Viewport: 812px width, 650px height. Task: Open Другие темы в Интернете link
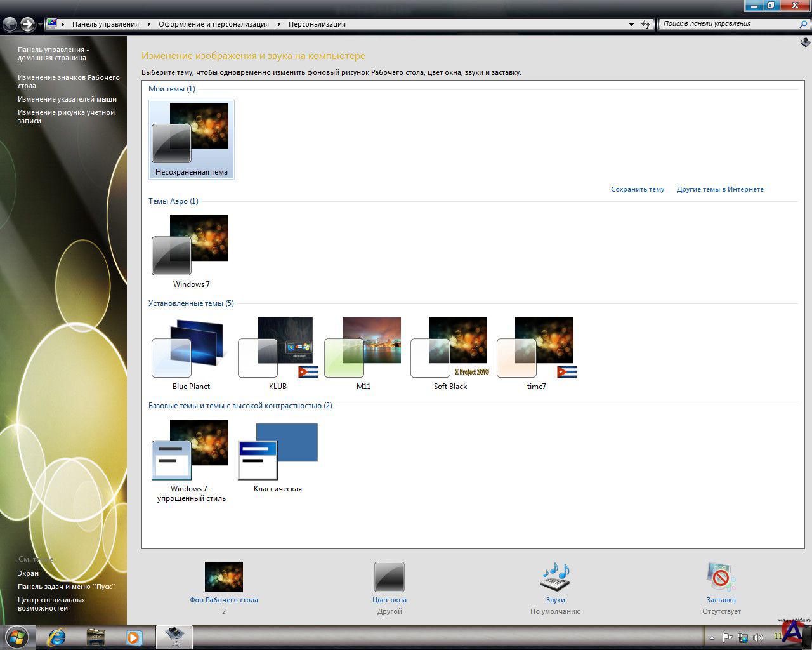(720, 189)
